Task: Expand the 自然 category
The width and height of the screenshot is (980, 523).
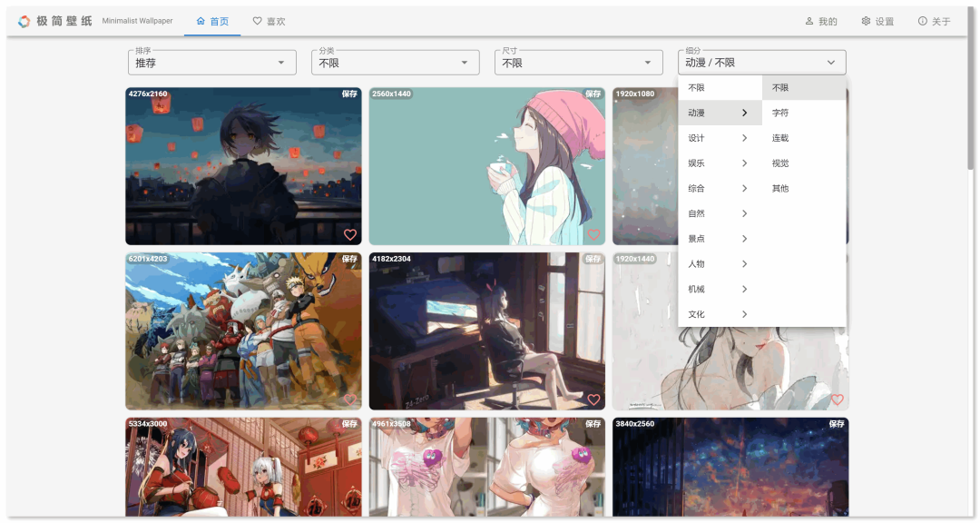Action: [720, 213]
